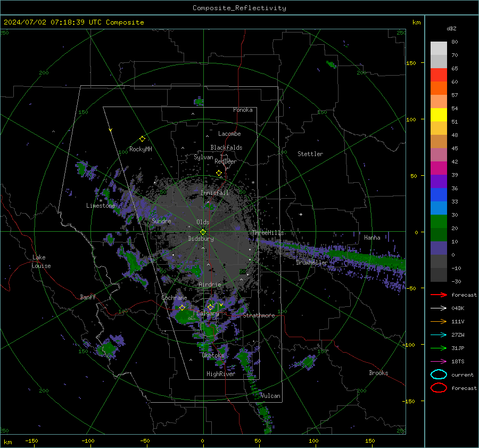This screenshot has width=479, height=448.
Task: Click the yellow diamond marker below Cochrane
Action: [182, 308]
